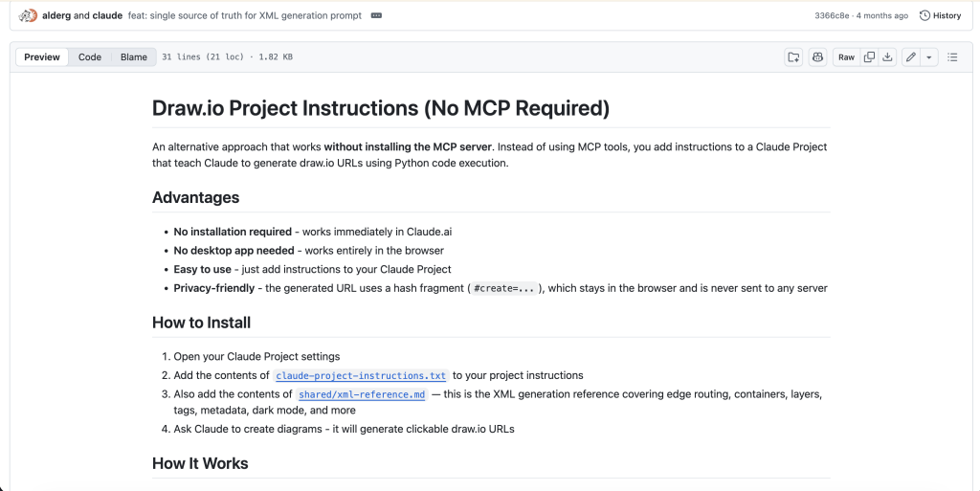This screenshot has width=980, height=491.
Task: Edit file with pencil icon
Action: [911, 56]
